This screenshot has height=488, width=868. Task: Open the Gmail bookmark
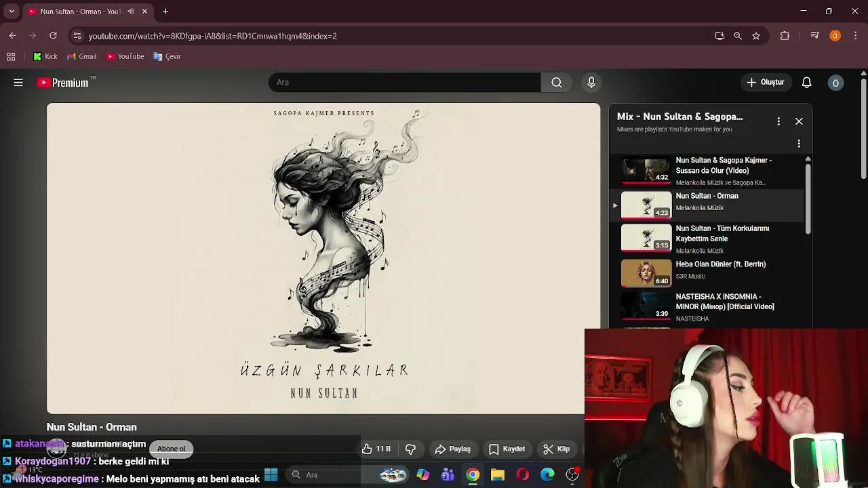click(81, 57)
